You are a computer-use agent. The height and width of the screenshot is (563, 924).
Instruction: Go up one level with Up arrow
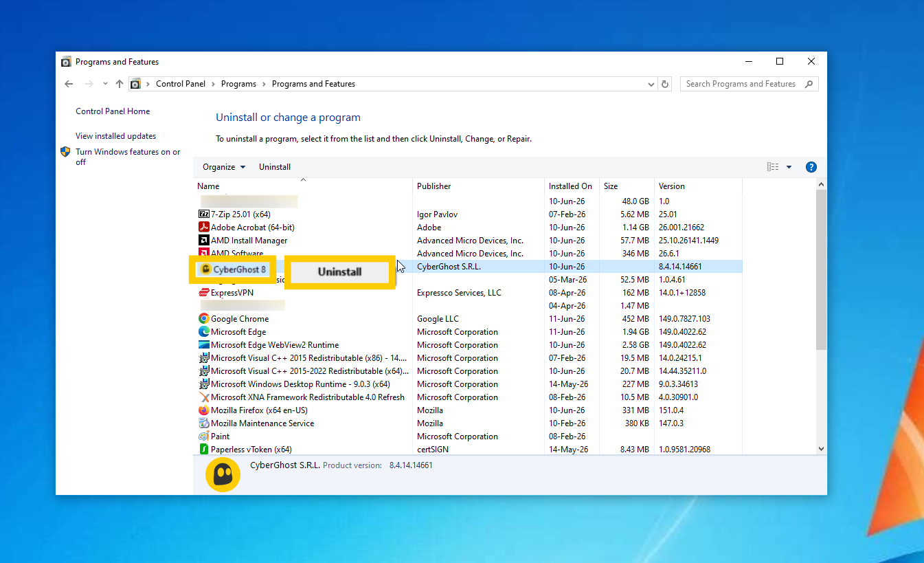click(120, 84)
